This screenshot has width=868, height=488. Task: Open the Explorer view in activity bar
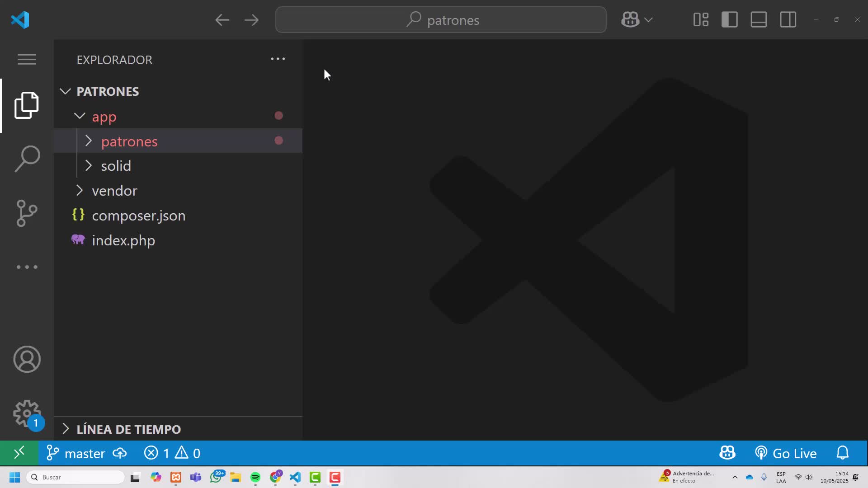(27, 105)
